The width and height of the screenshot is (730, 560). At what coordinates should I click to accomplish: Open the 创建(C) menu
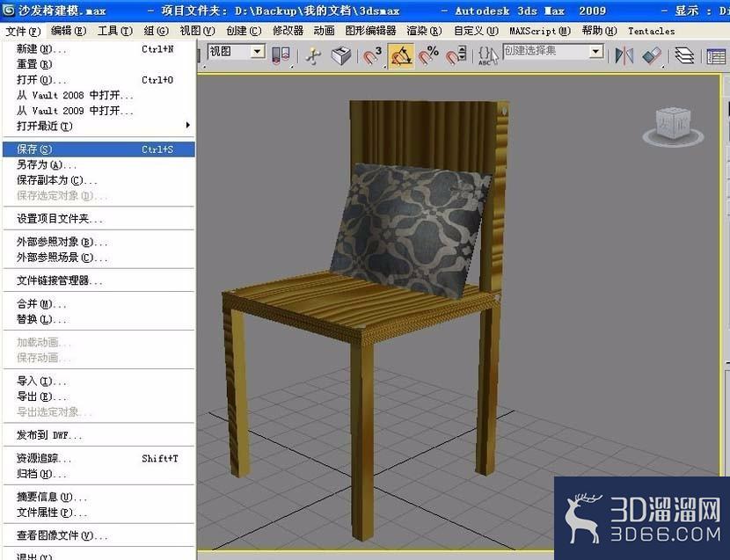(244, 31)
